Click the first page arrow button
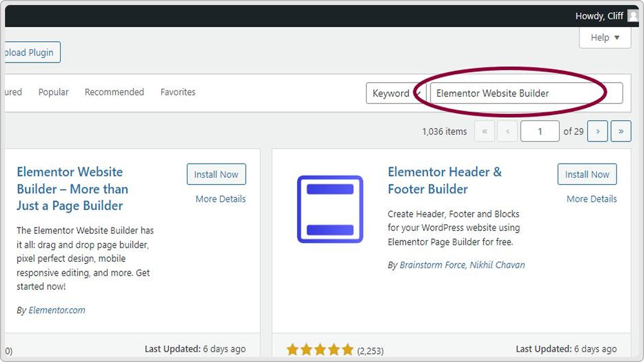The width and height of the screenshot is (644, 362). point(485,131)
